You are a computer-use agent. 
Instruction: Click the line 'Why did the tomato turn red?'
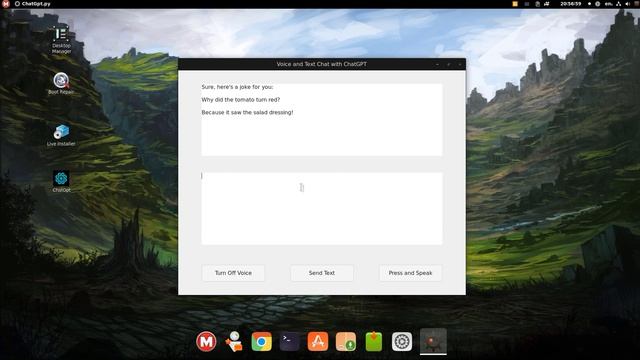[241, 100]
